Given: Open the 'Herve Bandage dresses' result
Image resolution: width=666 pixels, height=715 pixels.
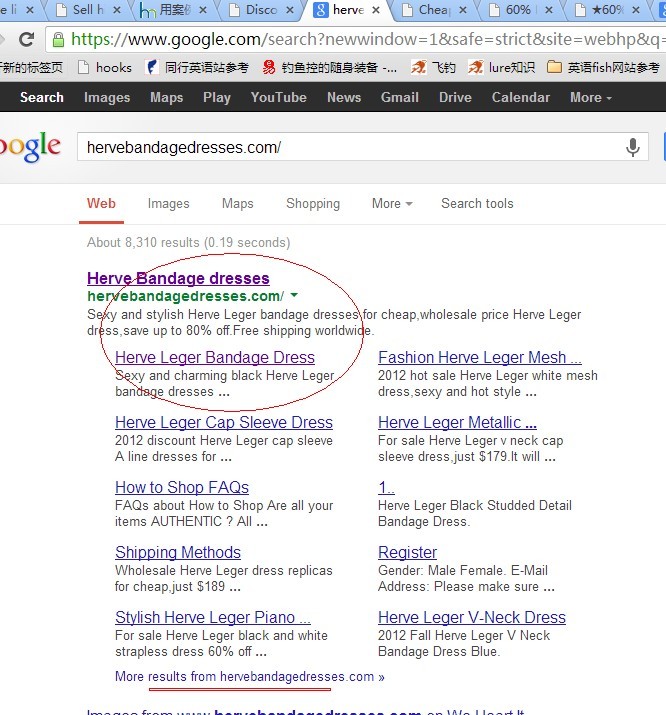Looking at the screenshot, I should 178,278.
